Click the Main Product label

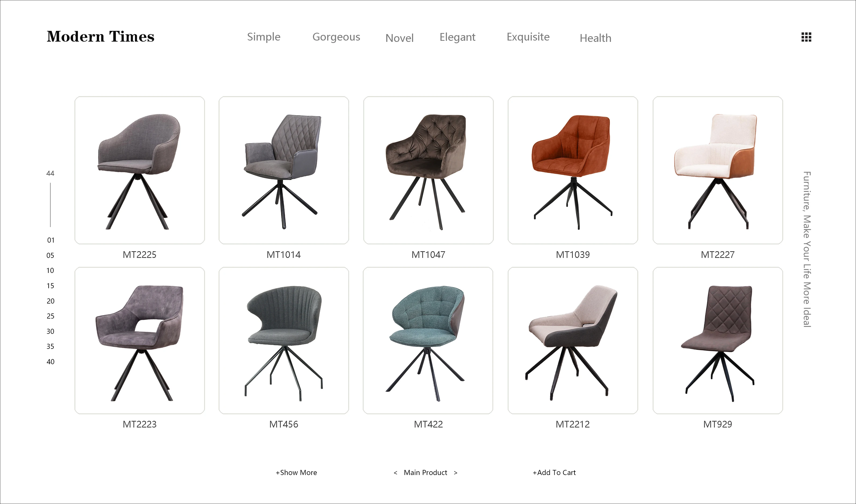pyautogui.click(x=425, y=472)
